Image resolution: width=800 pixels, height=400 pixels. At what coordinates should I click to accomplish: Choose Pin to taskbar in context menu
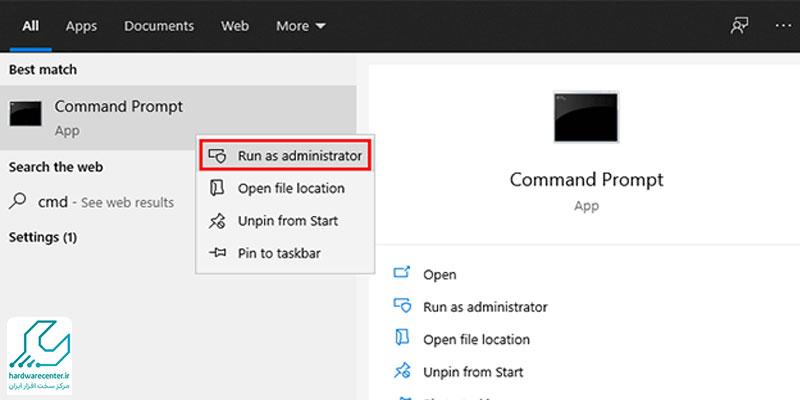279,253
